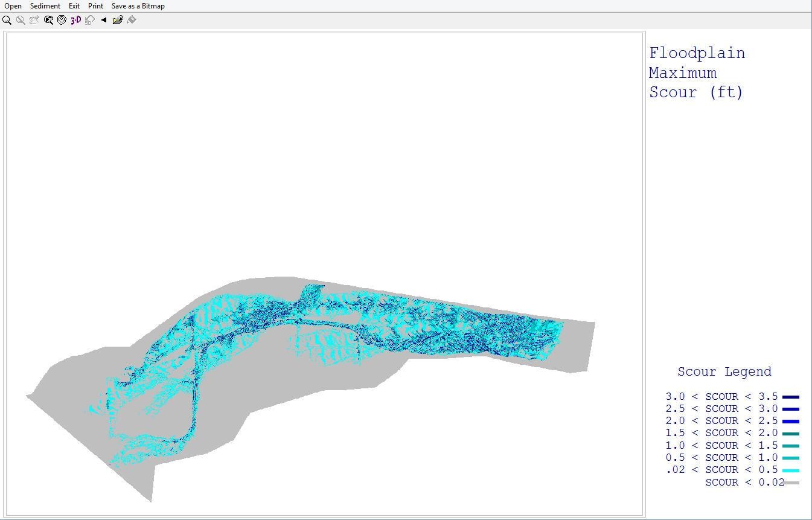
Task: Select the greyed-out hand pan tool
Action: pos(34,20)
